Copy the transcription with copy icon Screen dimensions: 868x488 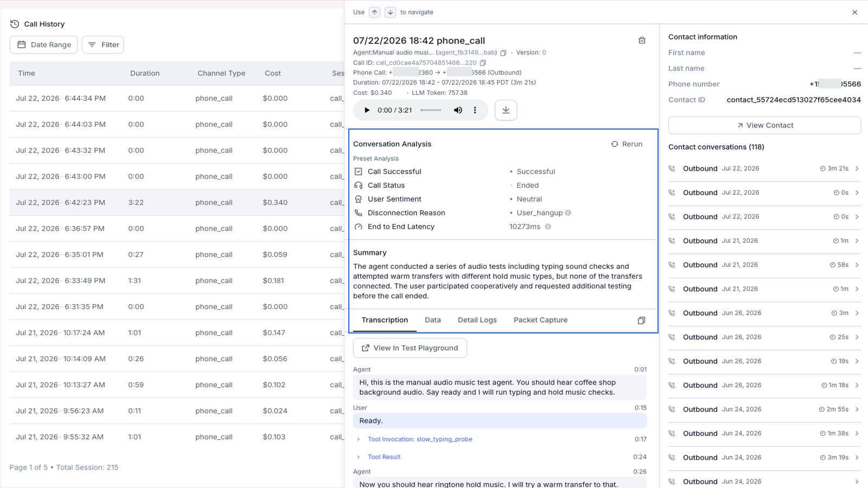click(x=641, y=320)
